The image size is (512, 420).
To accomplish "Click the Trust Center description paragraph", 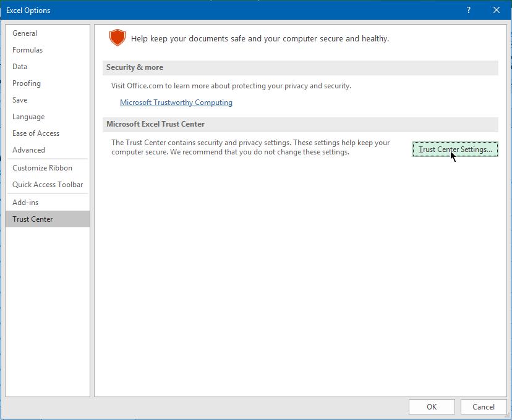I will pyautogui.click(x=250, y=148).
